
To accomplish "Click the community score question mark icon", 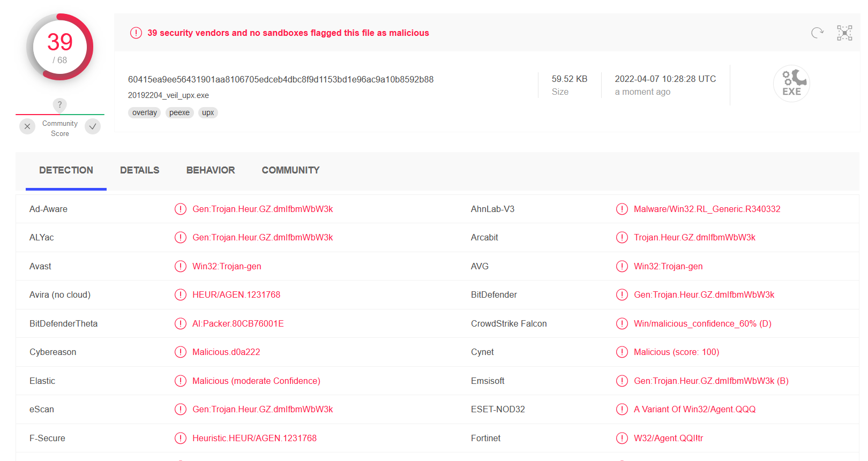I will [x=59, y=105].
